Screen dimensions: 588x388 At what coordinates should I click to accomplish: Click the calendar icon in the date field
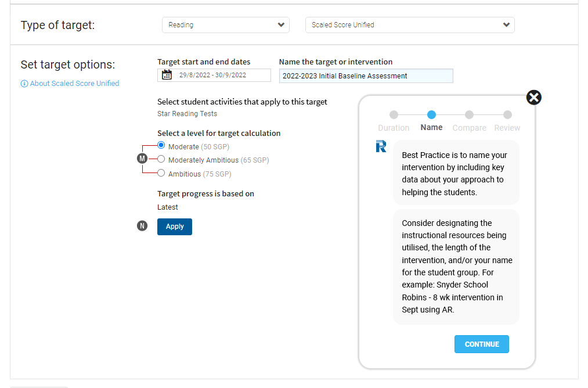point(165,75)
